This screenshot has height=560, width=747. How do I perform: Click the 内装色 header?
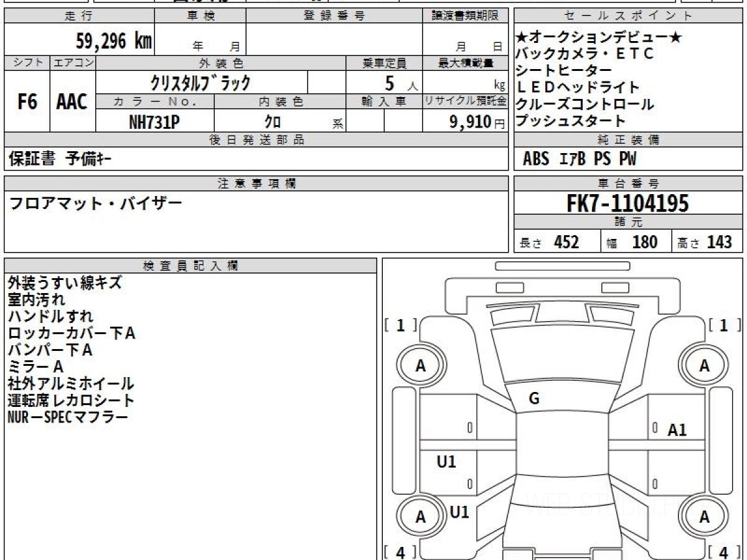(280, 102)
